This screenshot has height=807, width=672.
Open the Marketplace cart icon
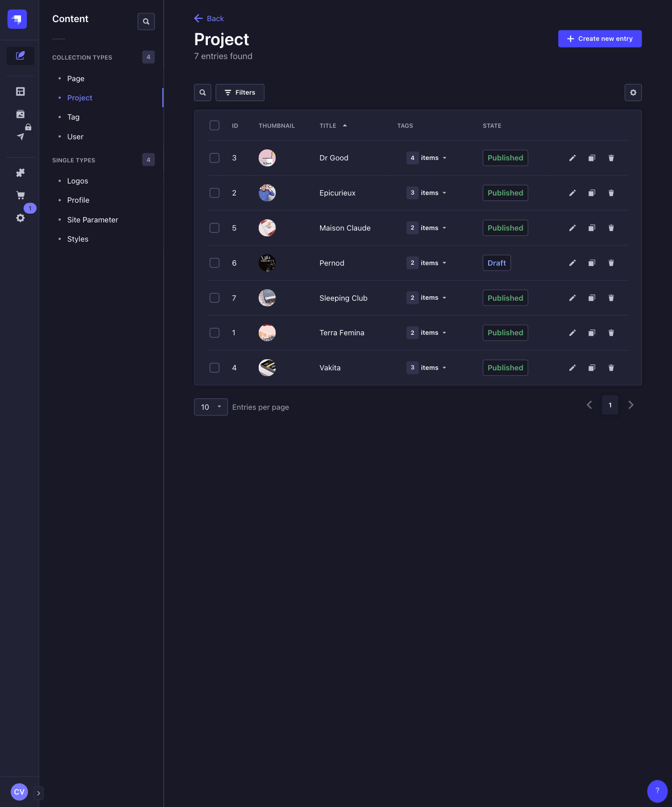pos(20,196)
